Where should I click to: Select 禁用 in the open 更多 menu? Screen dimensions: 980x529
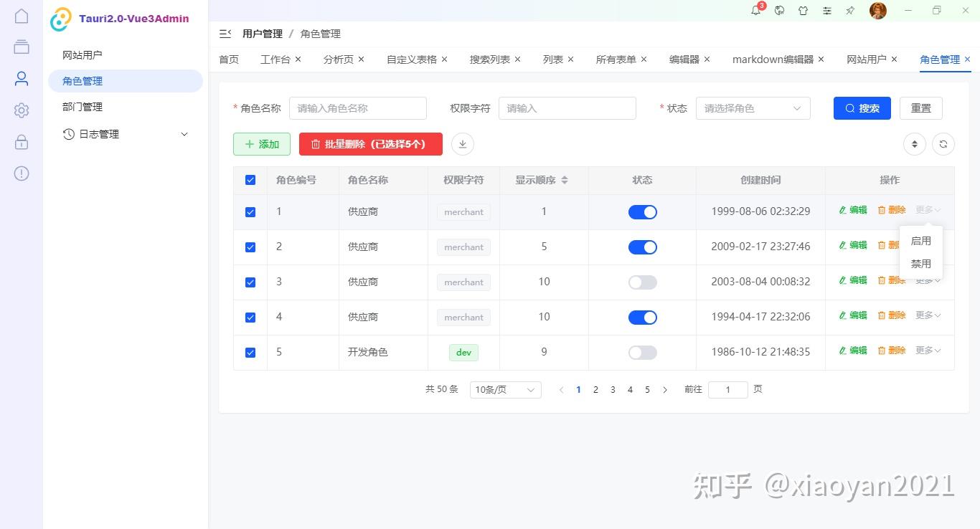[920, 263]
